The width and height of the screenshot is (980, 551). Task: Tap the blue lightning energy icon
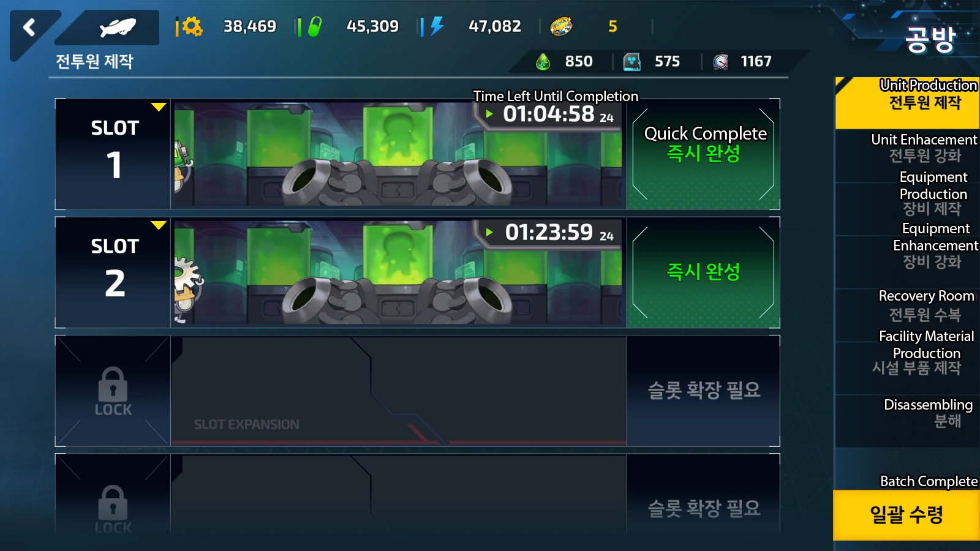point(437,26)
